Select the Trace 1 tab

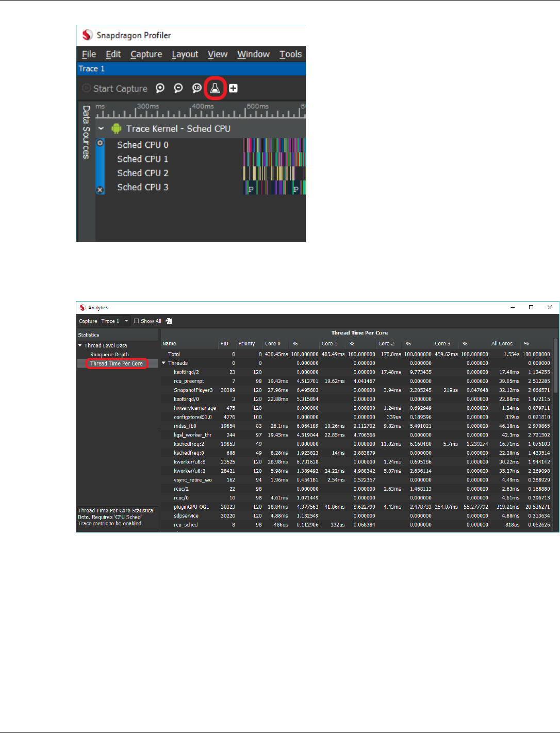[92, 69]
